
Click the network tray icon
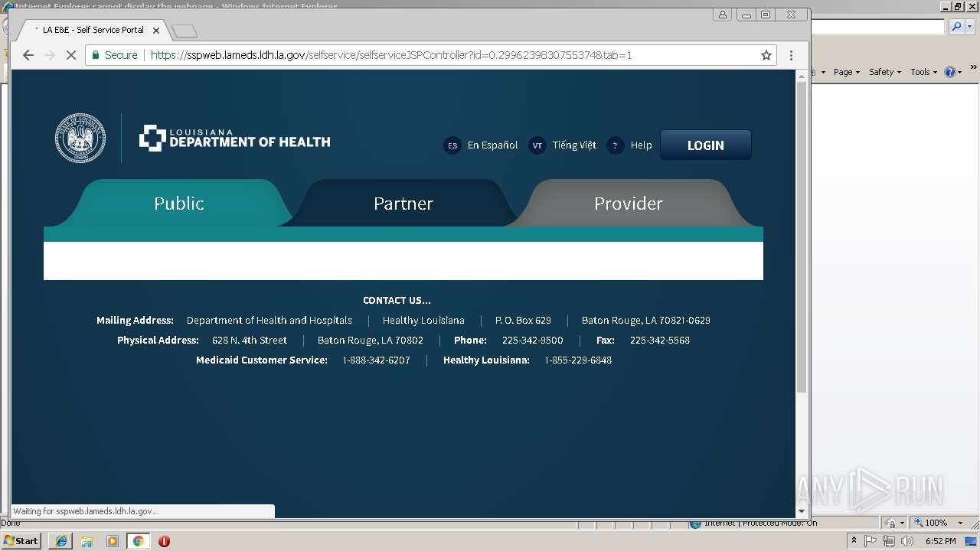pos(889,541)
